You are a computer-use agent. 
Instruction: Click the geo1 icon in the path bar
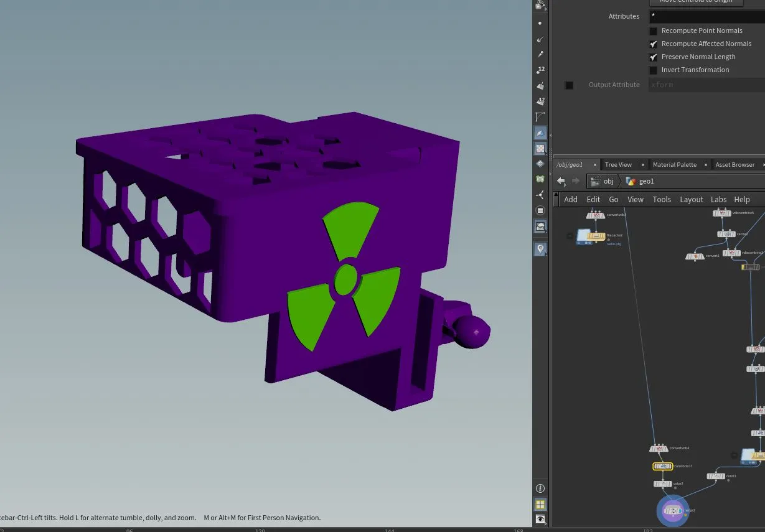(x=631, y=180)
